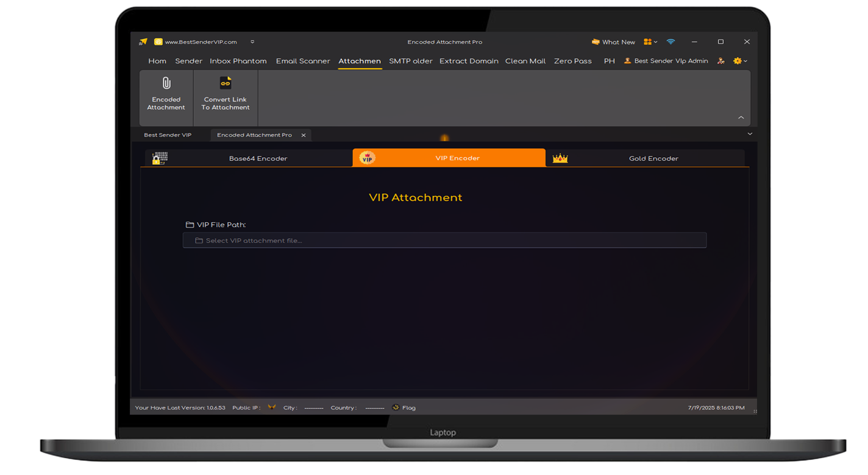Maximize the application window
The height and width of the screenshot is (475, 868).
(720, 42)
